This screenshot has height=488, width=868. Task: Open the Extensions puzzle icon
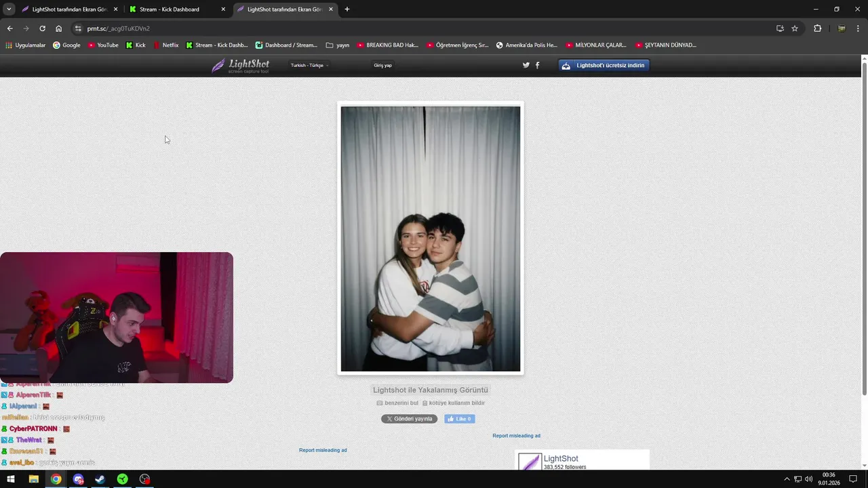point(817,28)
